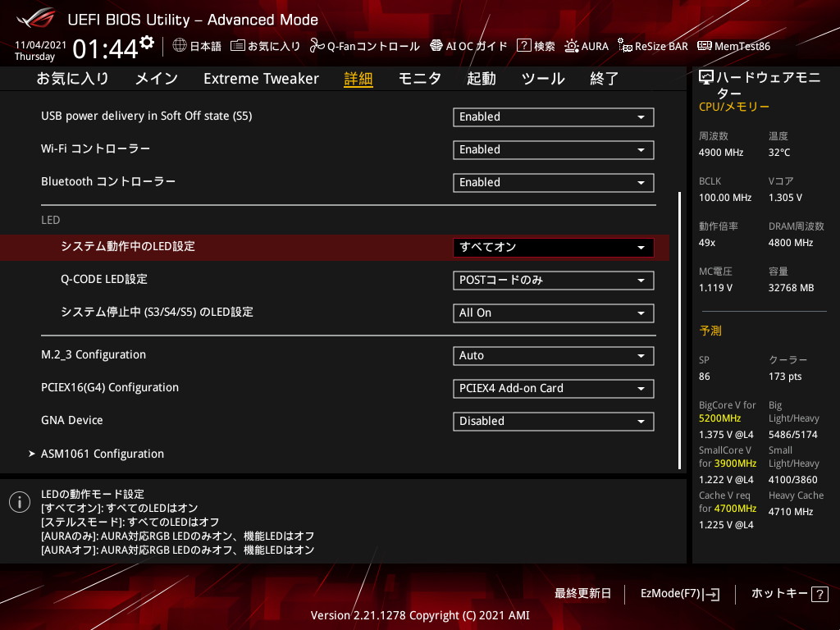Click the 5200MHz BigCore value
This screenshot has width=840, height=630.
(719, 418)
